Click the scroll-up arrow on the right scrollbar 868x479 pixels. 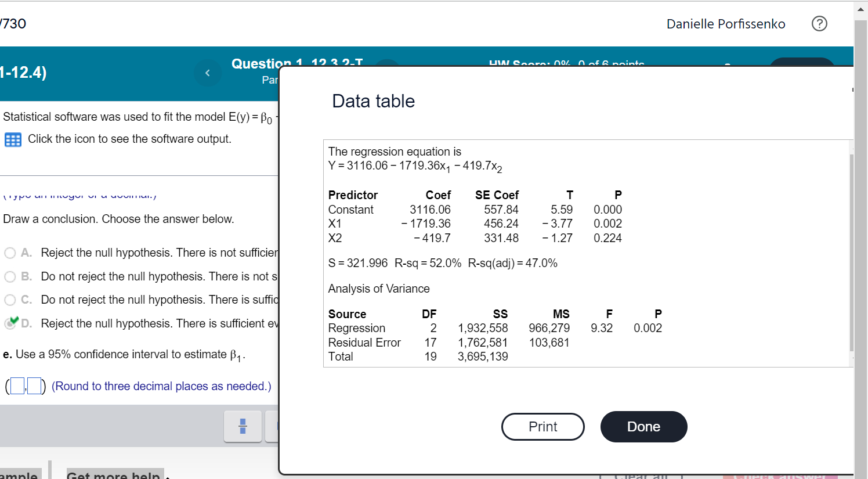tap(860, 8)
